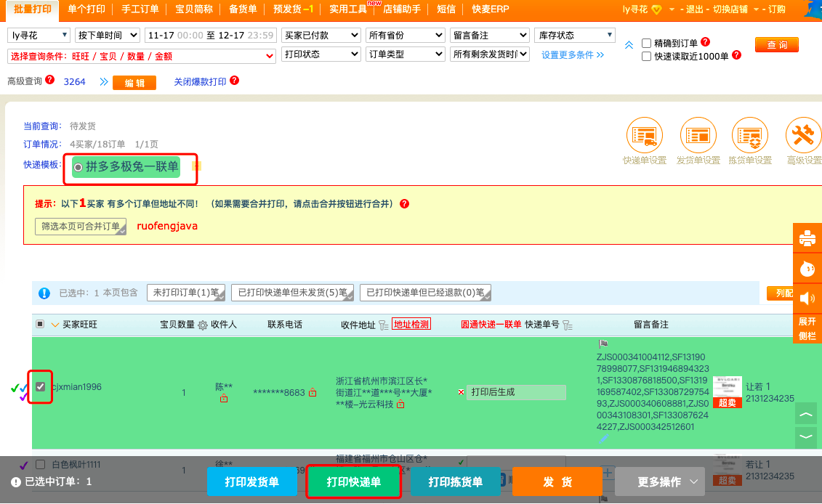Click the 打印快递单 button
This screenshot has height=504, width=822.
coord(354,481)
